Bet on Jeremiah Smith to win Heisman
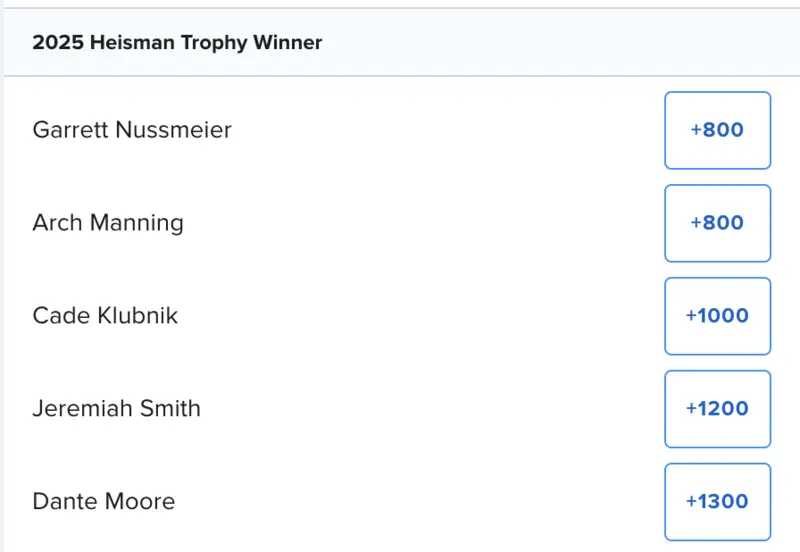 pyautogui.click(x=717, y=409)
